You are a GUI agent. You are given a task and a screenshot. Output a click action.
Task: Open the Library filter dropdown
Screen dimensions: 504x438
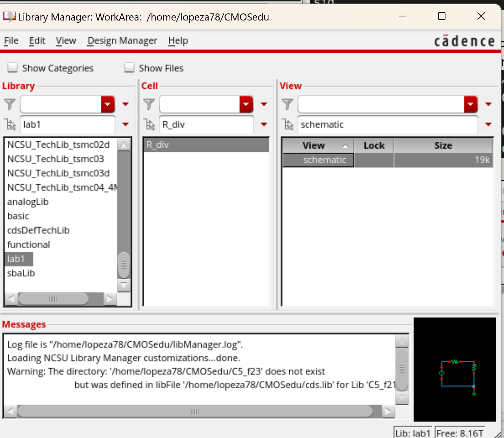click(108, 104)
